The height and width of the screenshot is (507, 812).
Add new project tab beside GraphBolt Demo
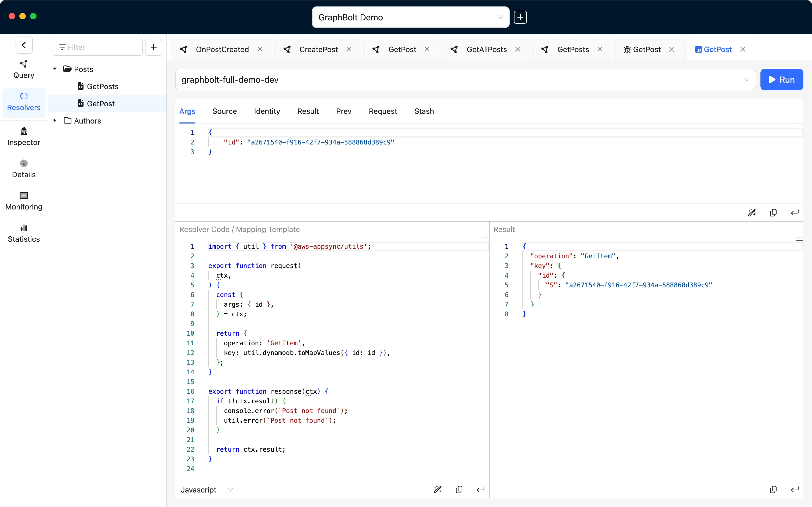point(520,17)
